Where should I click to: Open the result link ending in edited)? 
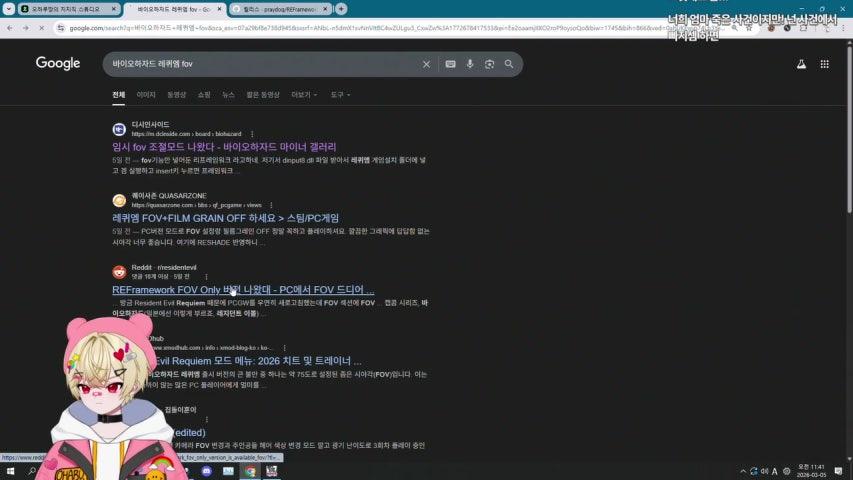[x=189, y=432]
